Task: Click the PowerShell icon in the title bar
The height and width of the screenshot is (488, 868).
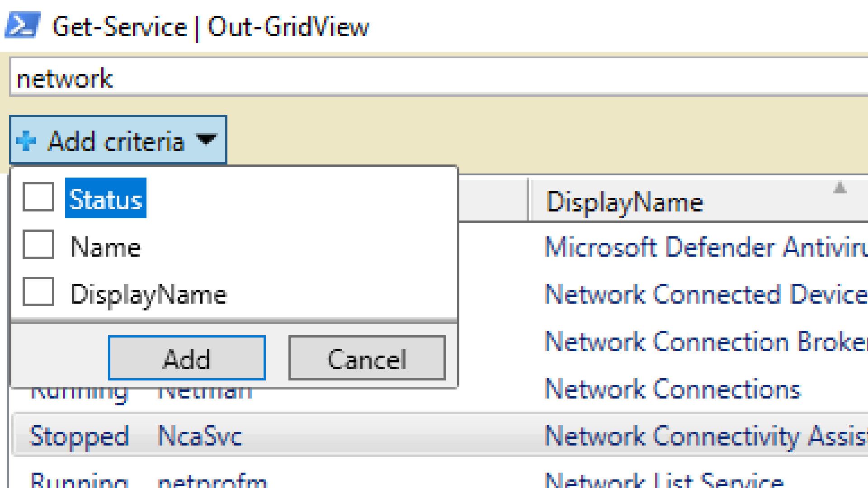Action: click(x=23, y=25)
